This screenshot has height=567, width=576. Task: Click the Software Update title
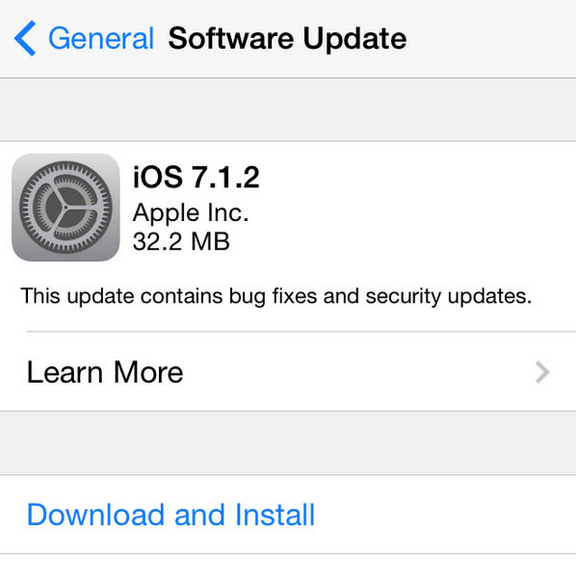pyautogui.click(x=287, y=38)
